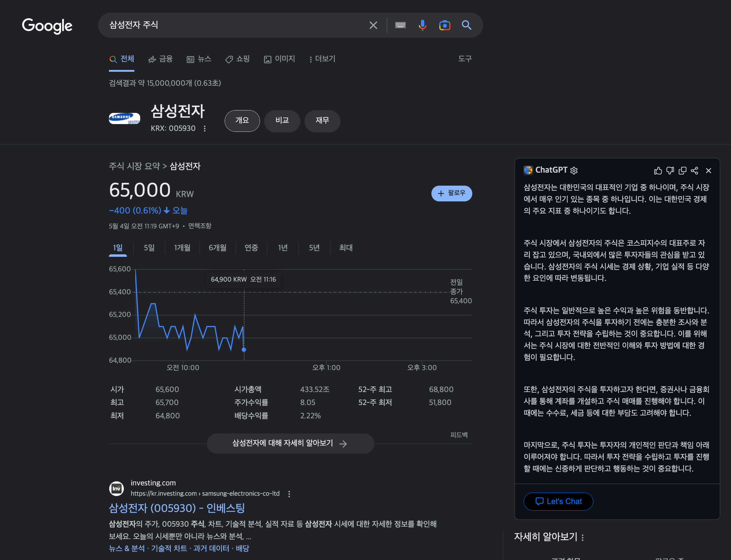This screenshot has height=560, width=731.
Task: Open options menu next to KRX: 005930
Action: tap(205, 128)
